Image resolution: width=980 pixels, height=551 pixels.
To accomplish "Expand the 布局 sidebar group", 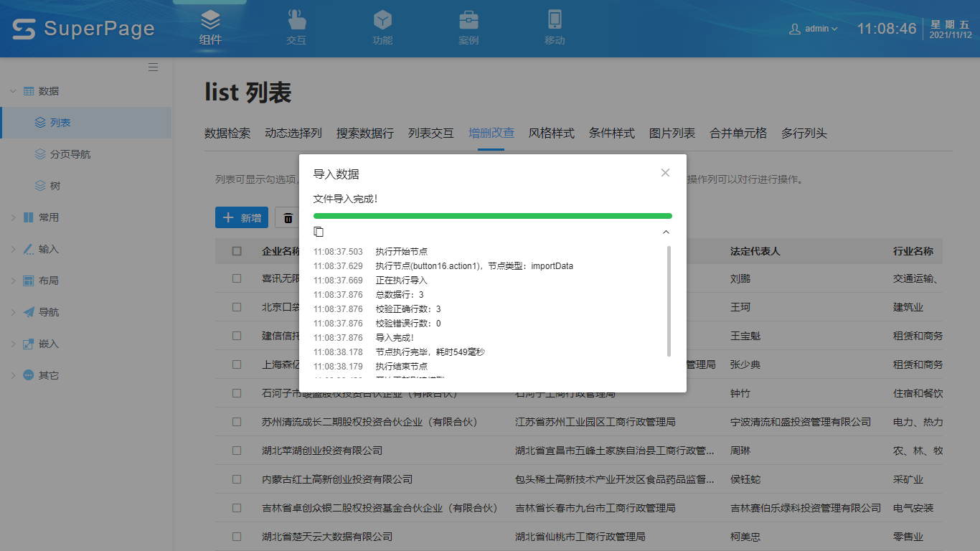I will pos(86,281).
